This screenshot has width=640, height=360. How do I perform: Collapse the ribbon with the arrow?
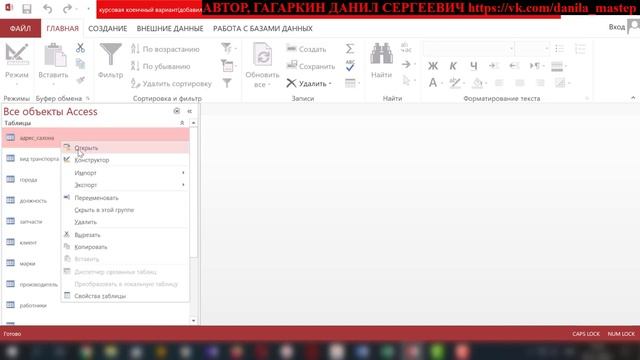click(x=633, y=98)
